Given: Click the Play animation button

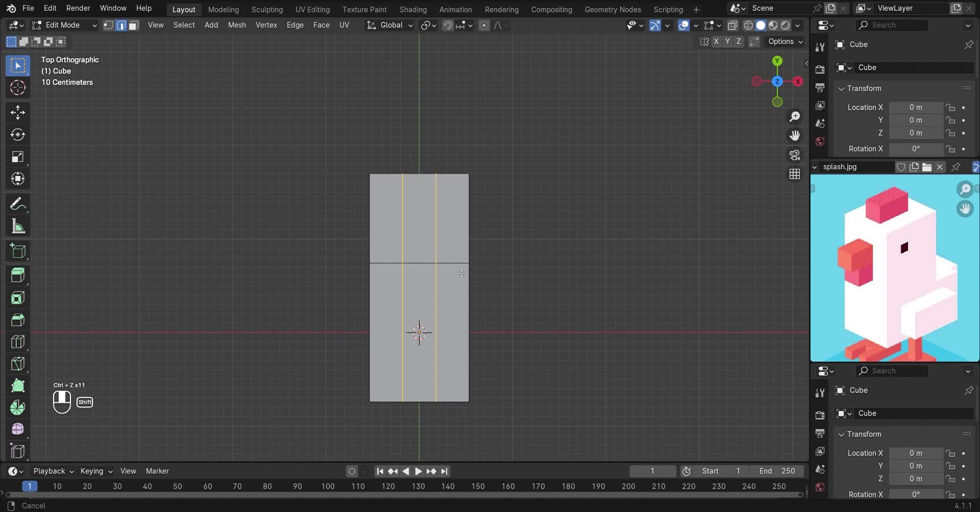Looking at the screenshot, I should point(418,471).
